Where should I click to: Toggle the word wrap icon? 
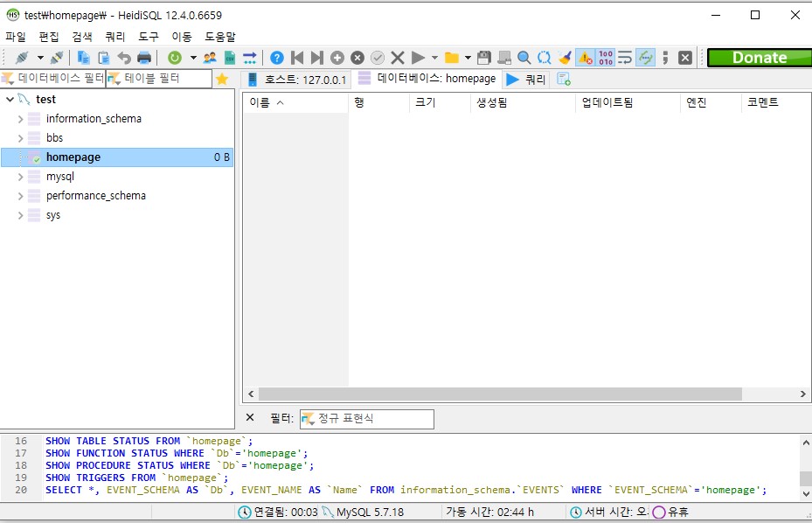tap(625, 58)
